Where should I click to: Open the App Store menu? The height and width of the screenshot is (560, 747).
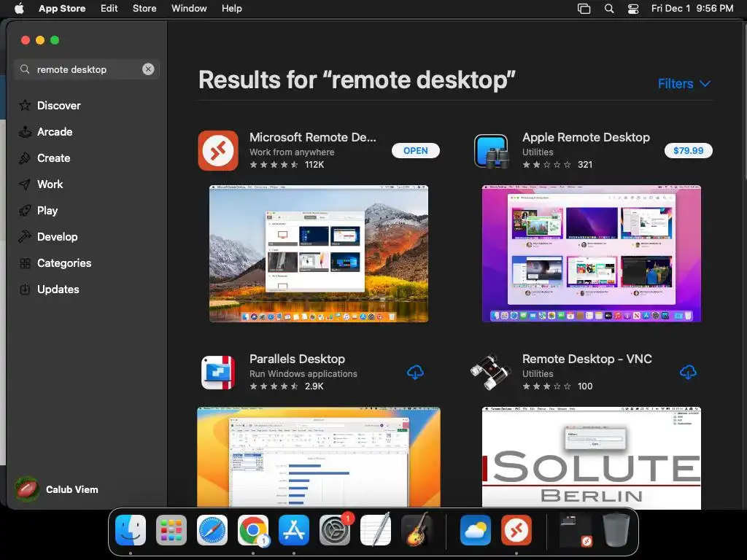[62, 9]
